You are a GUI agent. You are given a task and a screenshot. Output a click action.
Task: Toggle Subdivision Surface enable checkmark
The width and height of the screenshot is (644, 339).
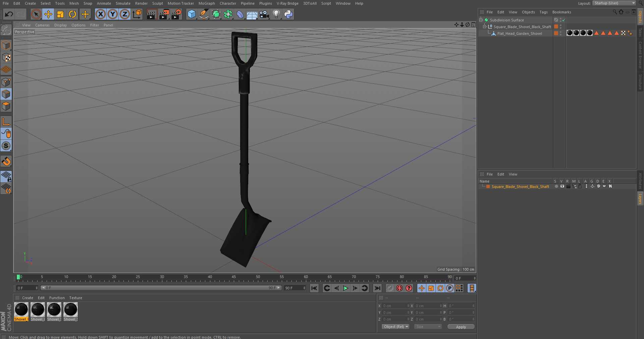[564, 20]
